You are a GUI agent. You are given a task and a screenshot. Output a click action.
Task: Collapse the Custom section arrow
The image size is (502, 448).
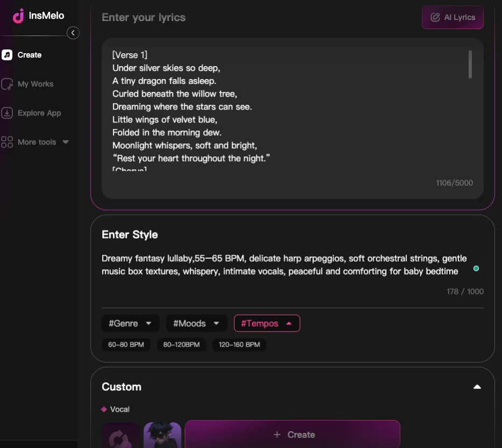[x=477, y=387]
